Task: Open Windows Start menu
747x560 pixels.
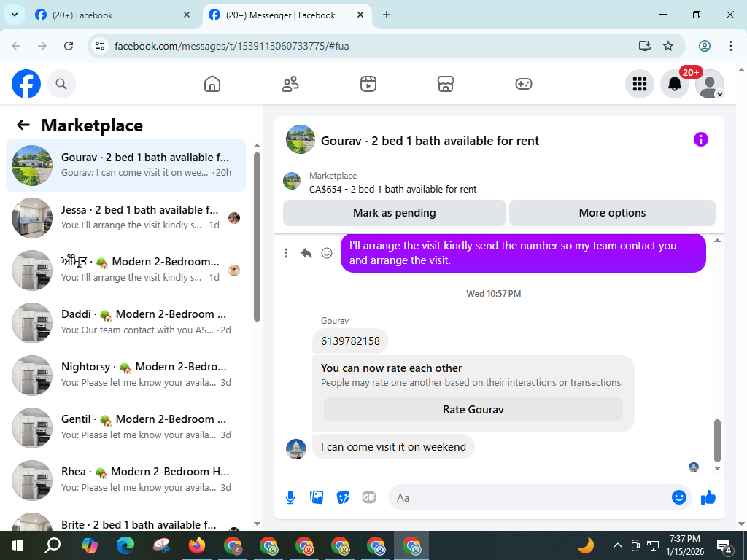Action: [x=18, y=545]
